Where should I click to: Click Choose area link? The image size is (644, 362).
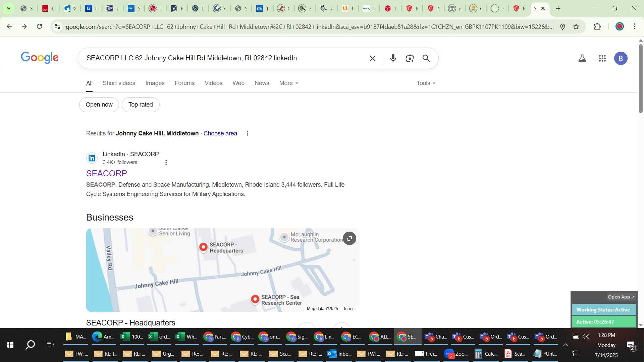tap(220, 133)
